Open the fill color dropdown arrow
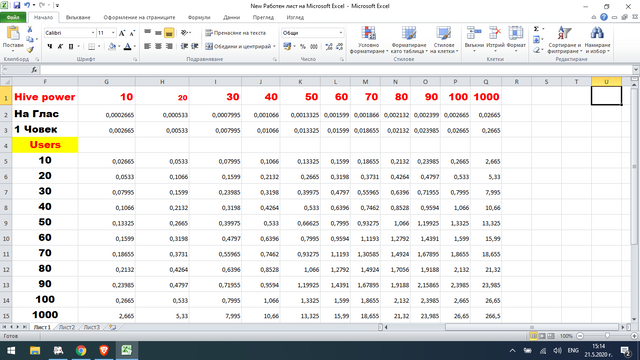 pyautogui.click(x=119, y=47)
